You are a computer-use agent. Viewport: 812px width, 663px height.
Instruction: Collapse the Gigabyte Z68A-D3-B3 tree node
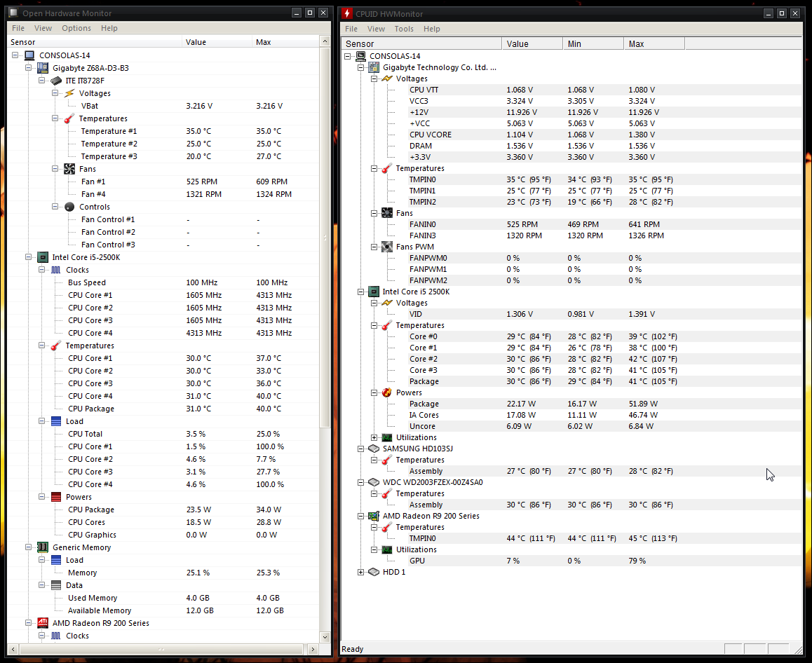tap(29, 68)
